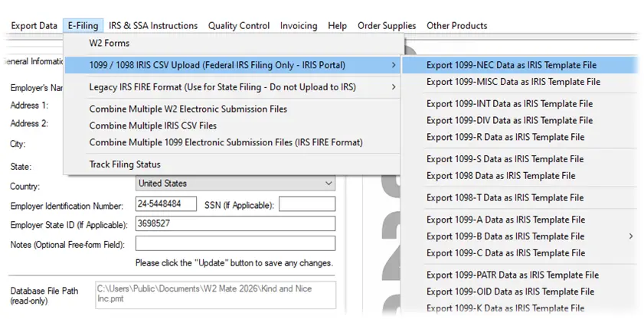Export 1099-B Data as IRIS Template
The height and width of the screenshot is (319, 644).
coord(520,236)
